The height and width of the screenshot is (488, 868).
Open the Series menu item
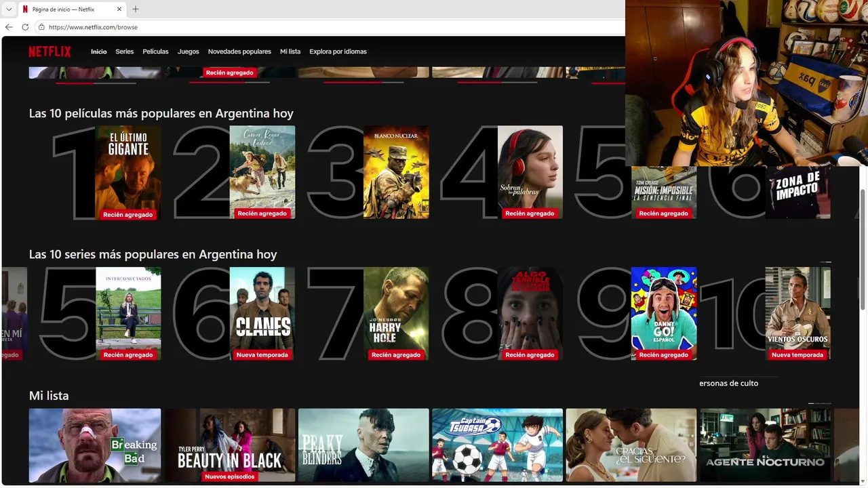pos(124,52)
